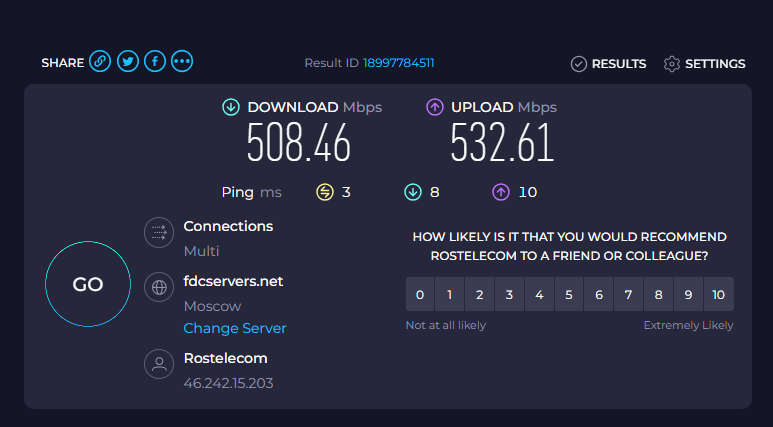The width and height of the screenshot is (773, 427).
Task: Click the 'Extremely Likely' label
Action: point(689,325)
